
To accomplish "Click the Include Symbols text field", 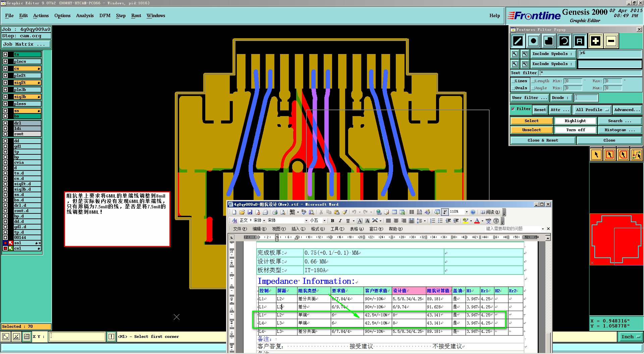I will click(610, 54).
